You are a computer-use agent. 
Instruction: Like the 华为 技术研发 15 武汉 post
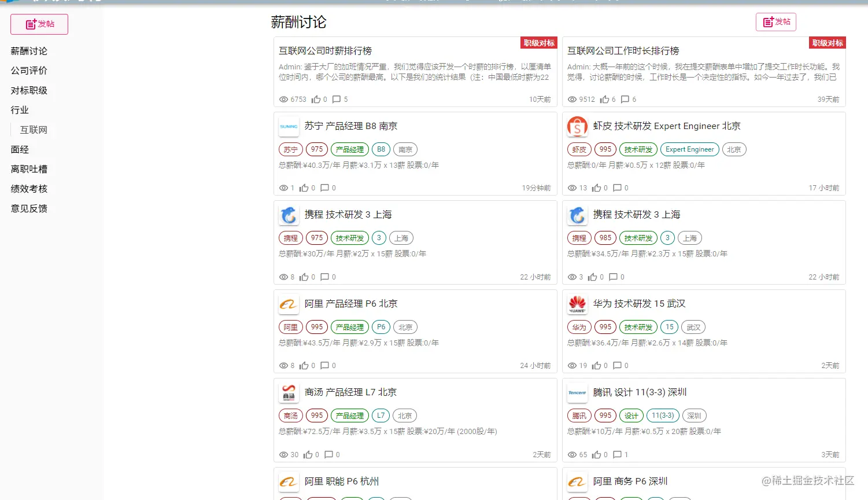597,366
